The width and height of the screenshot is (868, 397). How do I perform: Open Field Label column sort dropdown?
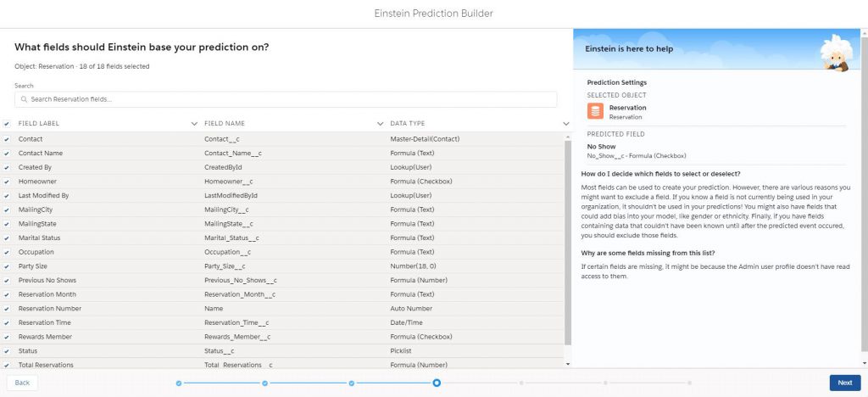tap(195, 124)
